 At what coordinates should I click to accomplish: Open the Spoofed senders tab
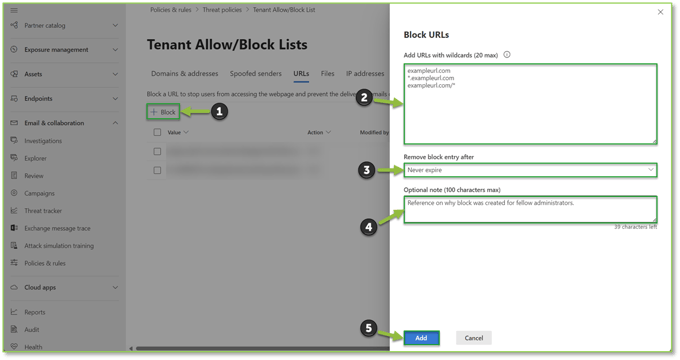point(255,74)
